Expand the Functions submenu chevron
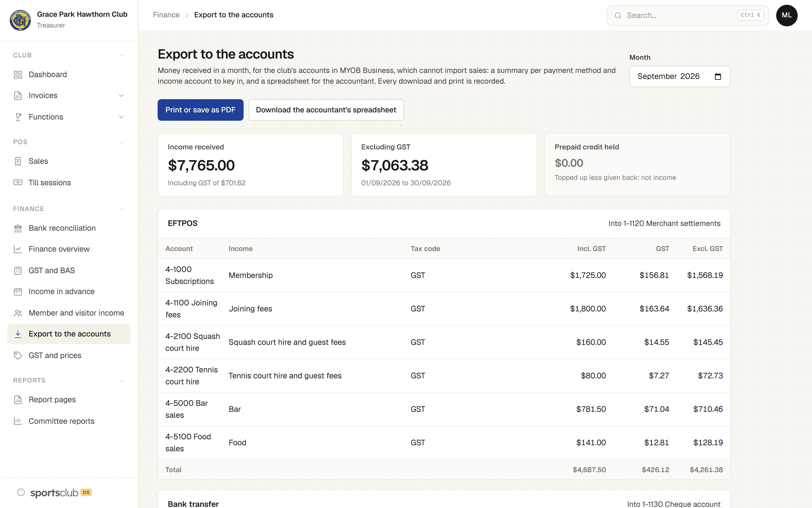The width and height of the screenshot is (812, 508). coord(121,117)
